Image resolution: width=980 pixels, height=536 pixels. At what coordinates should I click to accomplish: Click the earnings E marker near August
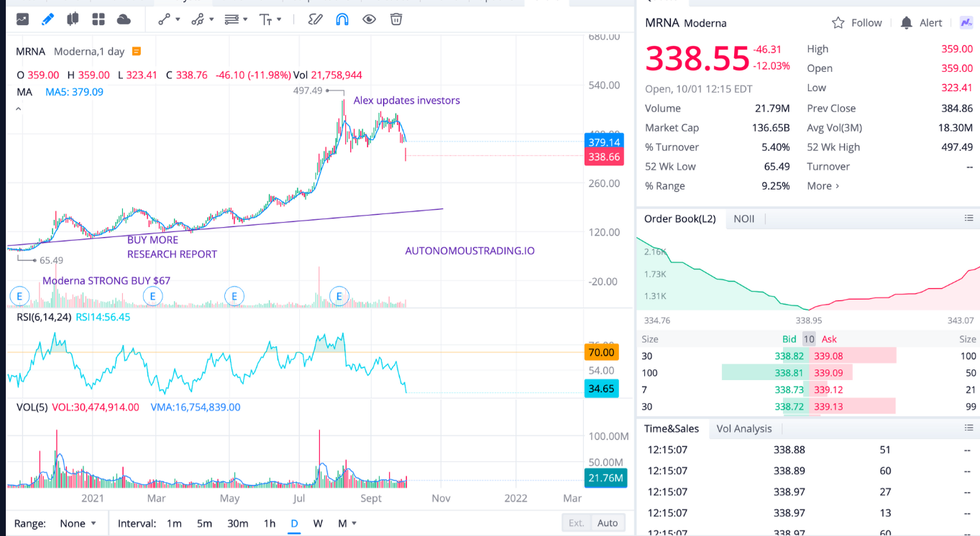point(339,295)
